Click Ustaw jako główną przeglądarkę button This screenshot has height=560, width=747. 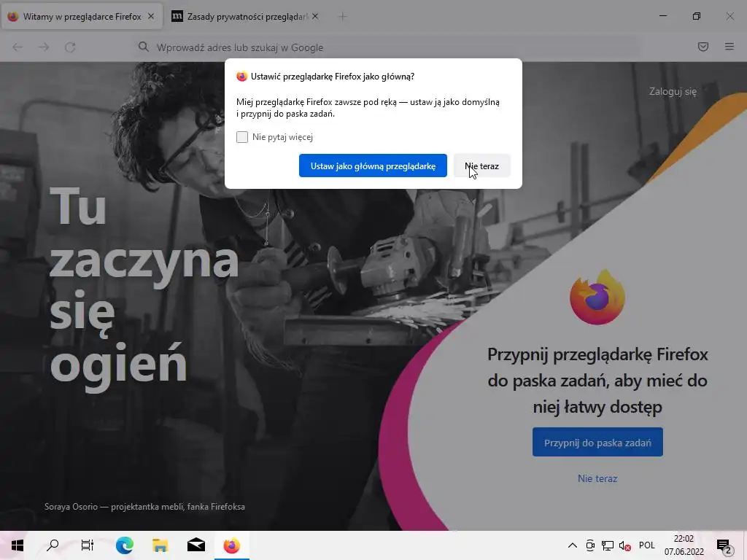[x=373, y=166]
